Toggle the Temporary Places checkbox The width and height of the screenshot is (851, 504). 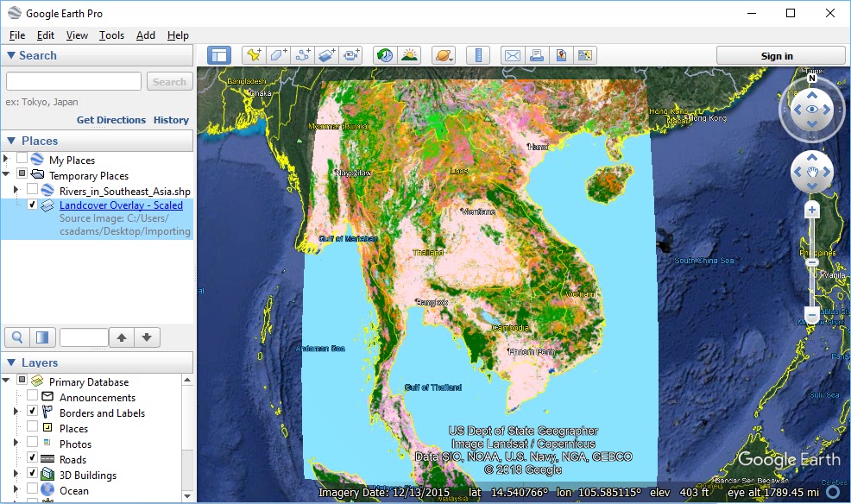[x=22, y=173]
